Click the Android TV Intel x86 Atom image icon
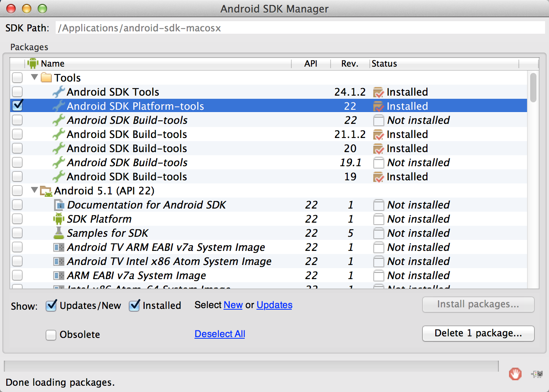The image size is (549, 392). 59,261
